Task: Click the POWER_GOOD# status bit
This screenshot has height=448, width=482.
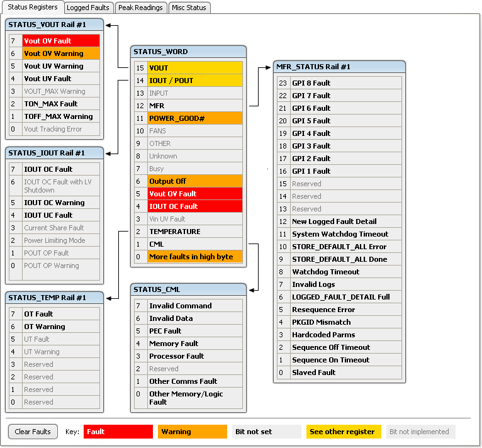Action: (194, 118)
